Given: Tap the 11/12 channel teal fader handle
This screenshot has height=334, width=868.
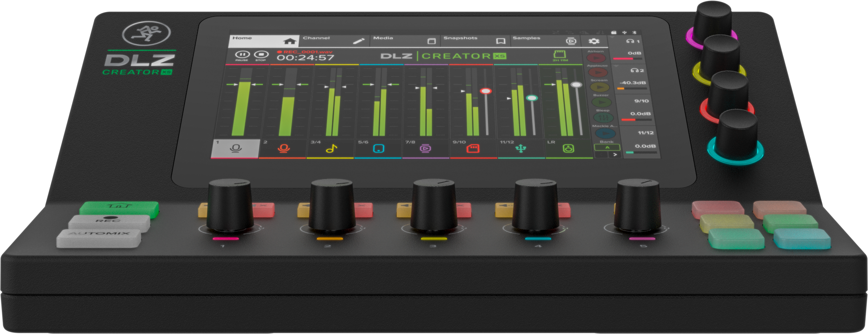Looking at the screenshot, I should [532, 98].
